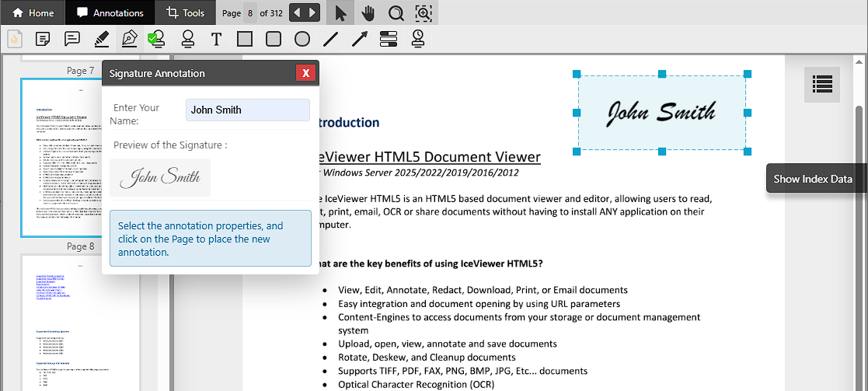Viewport: 868px width, 391px height.
Task: Choose the highlighter annotation tool
Action: pyautogui.click(x=101, y=39)
